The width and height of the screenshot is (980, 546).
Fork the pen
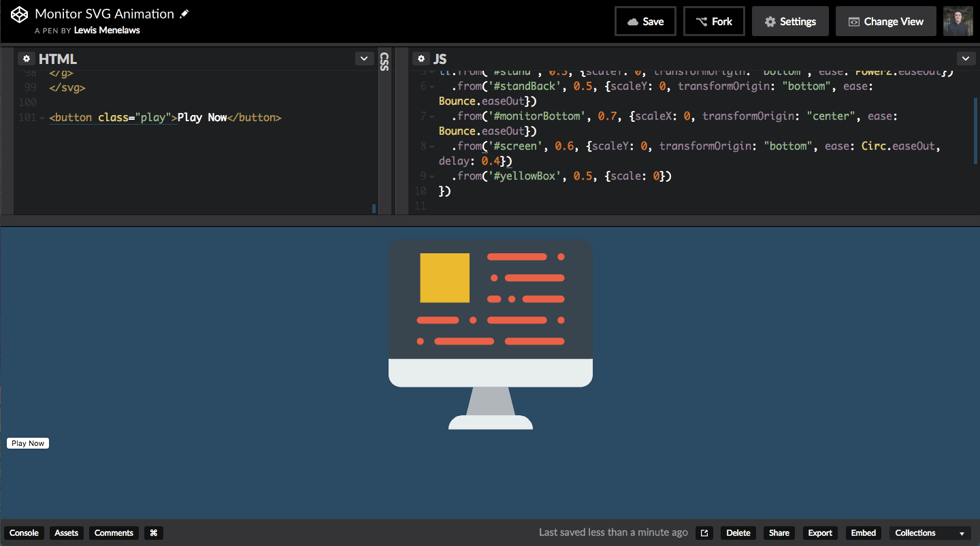(714, 21)
